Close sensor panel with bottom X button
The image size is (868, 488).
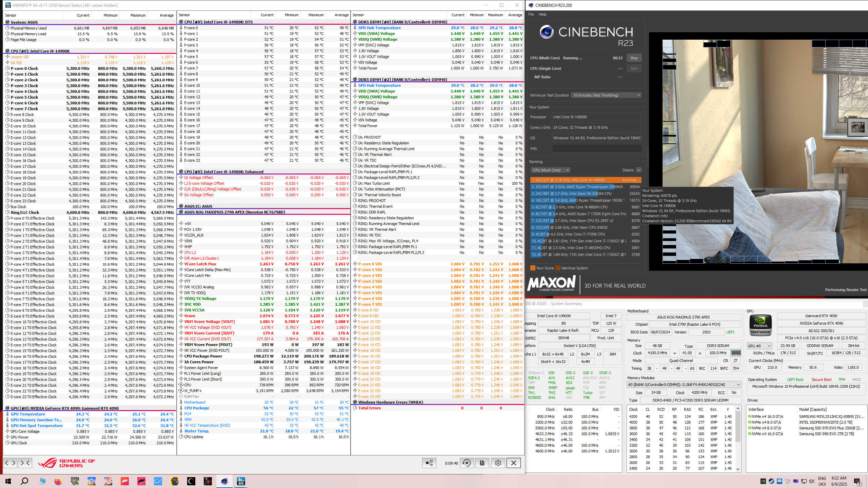(514, 463)
